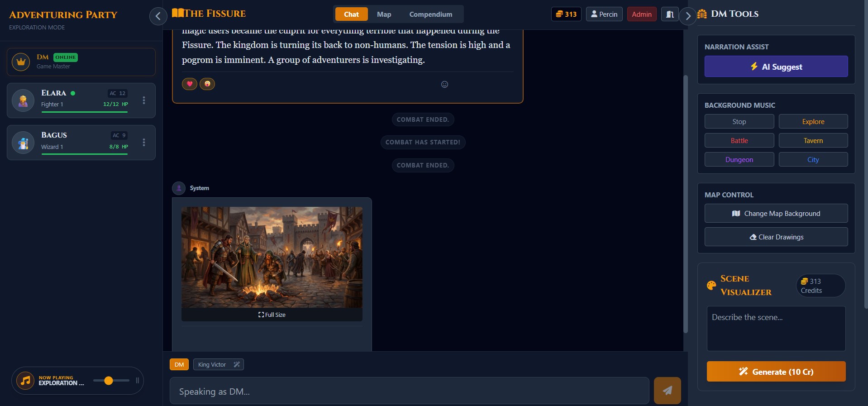This screenshot has width=868, height=406.
Task: Click Elara's character avatar
Action: pos(23,100)
